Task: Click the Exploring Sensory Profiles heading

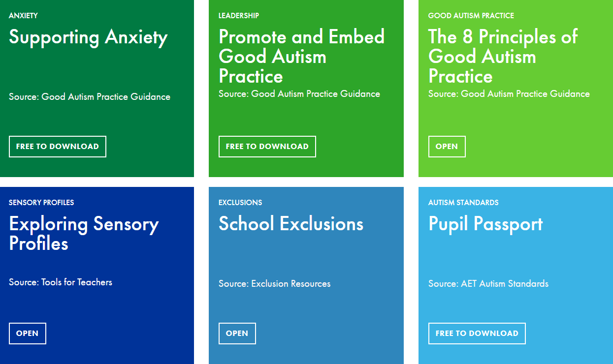Action: point(84,234)
